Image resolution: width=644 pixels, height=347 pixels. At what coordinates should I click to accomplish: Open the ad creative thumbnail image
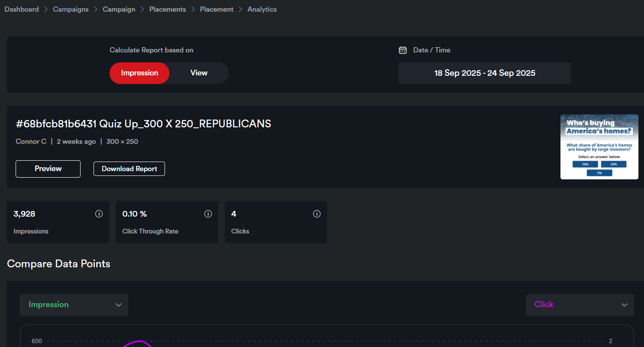click(x=599, y=147)
